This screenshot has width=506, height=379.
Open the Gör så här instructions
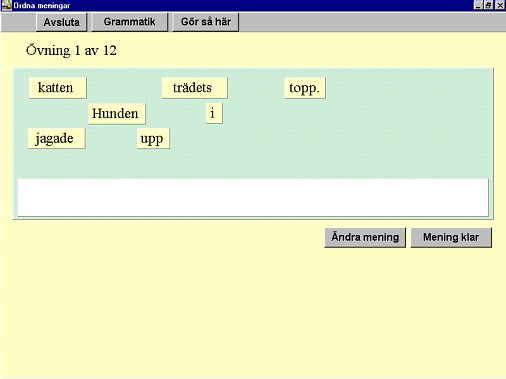[x=206, y=22]
